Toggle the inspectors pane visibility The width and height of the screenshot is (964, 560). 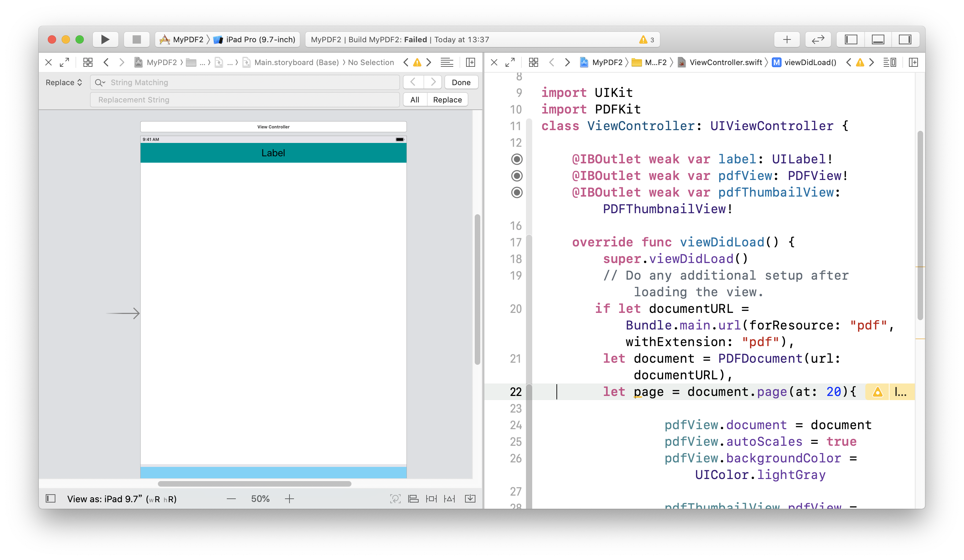905,39
